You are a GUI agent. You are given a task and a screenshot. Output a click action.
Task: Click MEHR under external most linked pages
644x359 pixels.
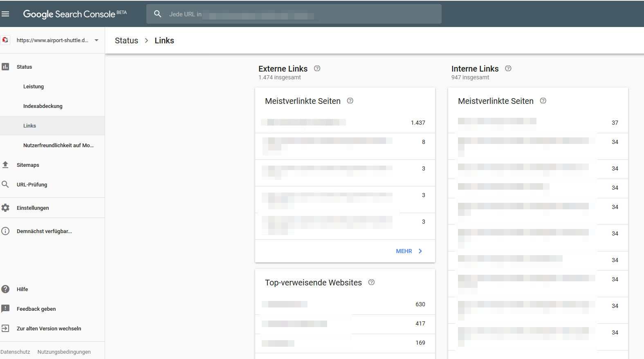(404, 251)
